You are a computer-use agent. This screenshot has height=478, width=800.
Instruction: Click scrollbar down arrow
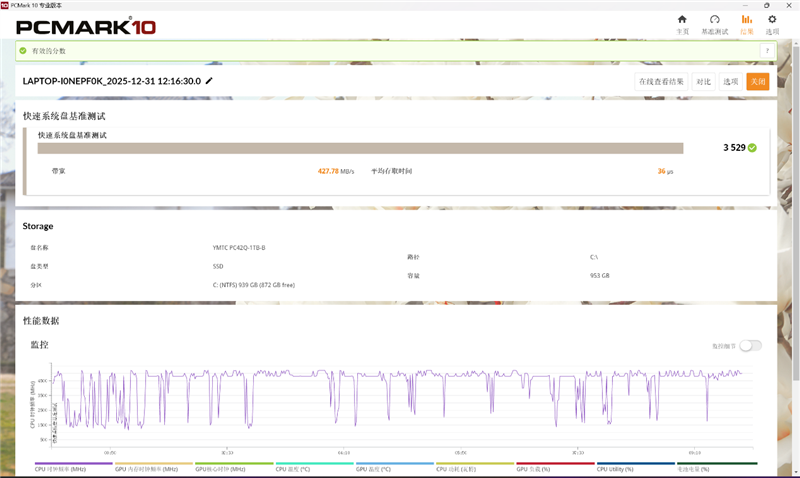[x=796, y=473]
